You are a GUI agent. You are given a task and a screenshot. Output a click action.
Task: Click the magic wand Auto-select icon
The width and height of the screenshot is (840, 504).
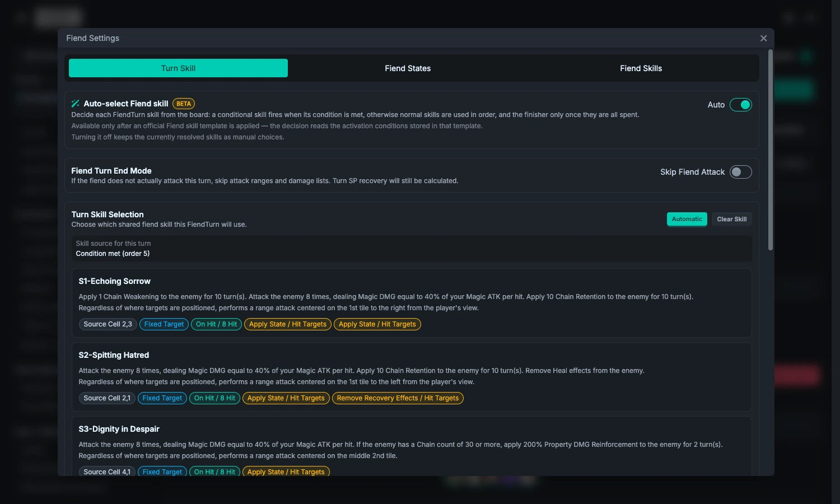point(76,104)
